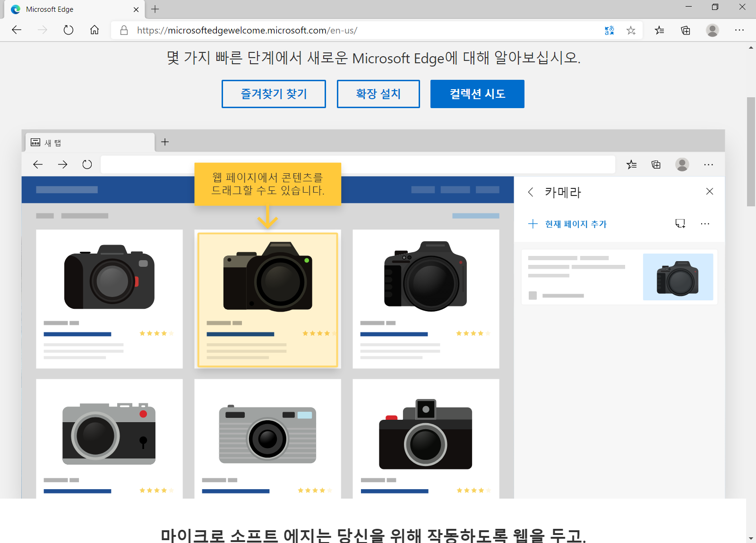Viewport: 756px width, 543px height.
Task: Open a new browser tab
Action: tap(155, 9)
